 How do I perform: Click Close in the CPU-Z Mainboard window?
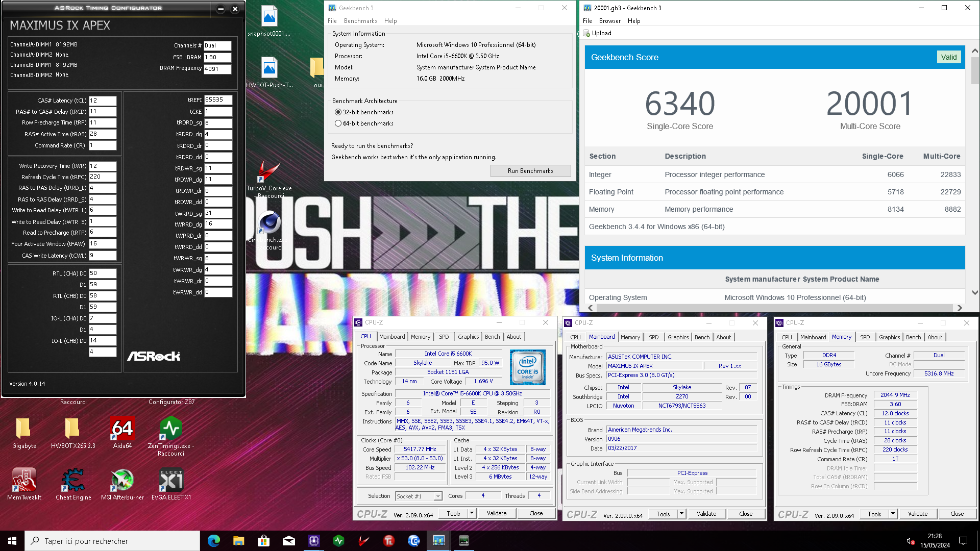[746, 514]
